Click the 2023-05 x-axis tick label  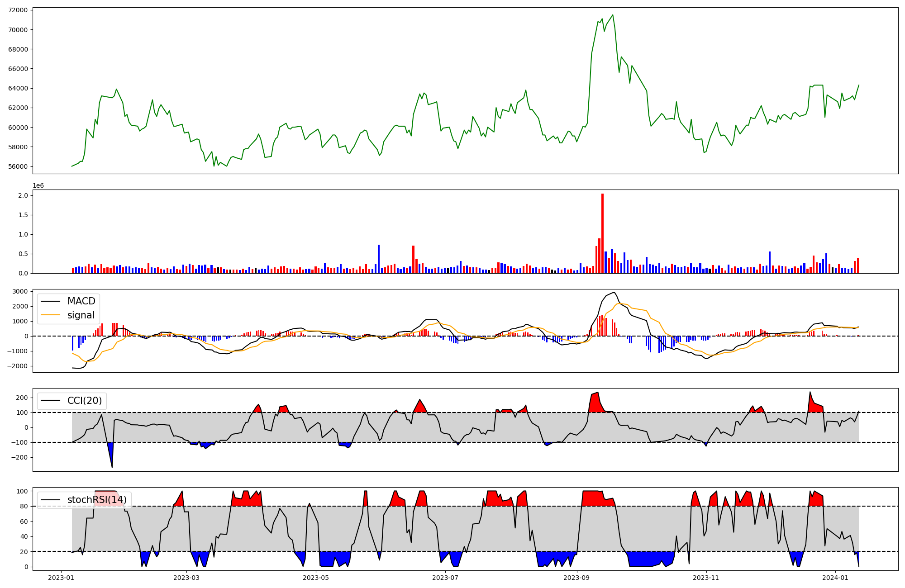(316, 578)
